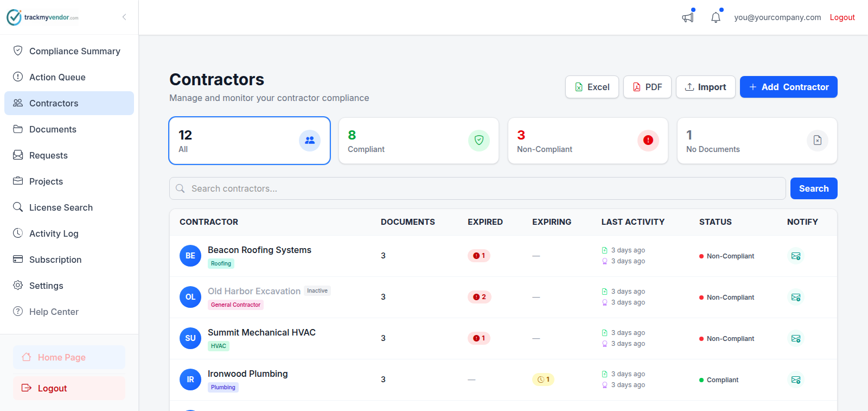The height and width of the screenshot is (411, 868).
Task: Open Projects in the sidebar
Action: [x=69, y=181]
